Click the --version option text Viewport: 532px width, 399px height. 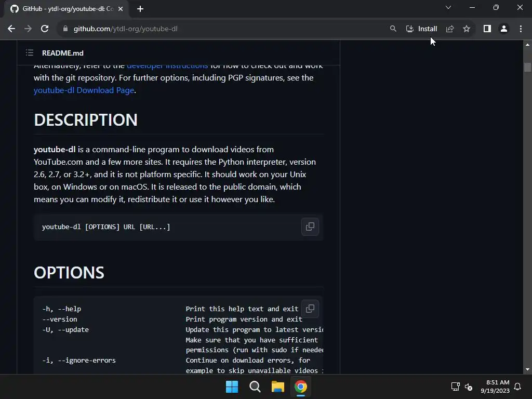(x=60, y=320)
